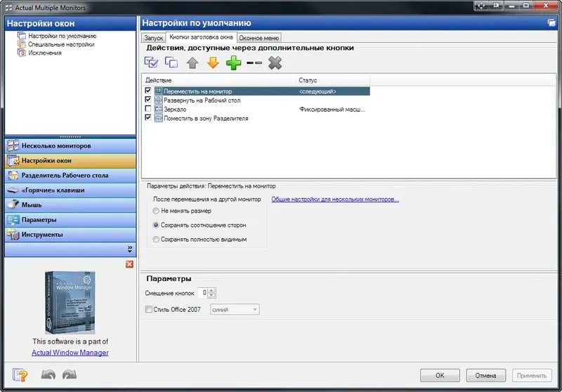The width and height of the screenshot is (562, 392).
Task: Click the Развернуть на Рабочий стол action icon
Action: pos(159,100)
